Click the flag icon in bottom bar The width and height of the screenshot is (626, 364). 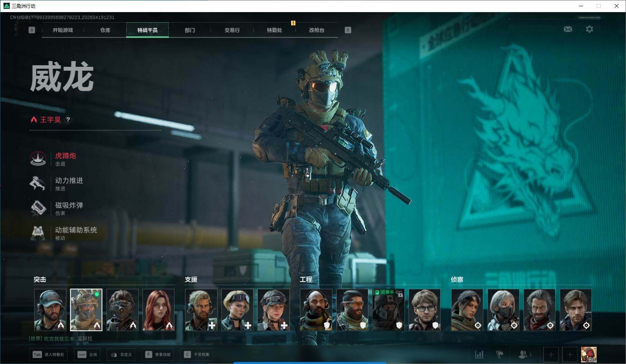click(500, 355)
